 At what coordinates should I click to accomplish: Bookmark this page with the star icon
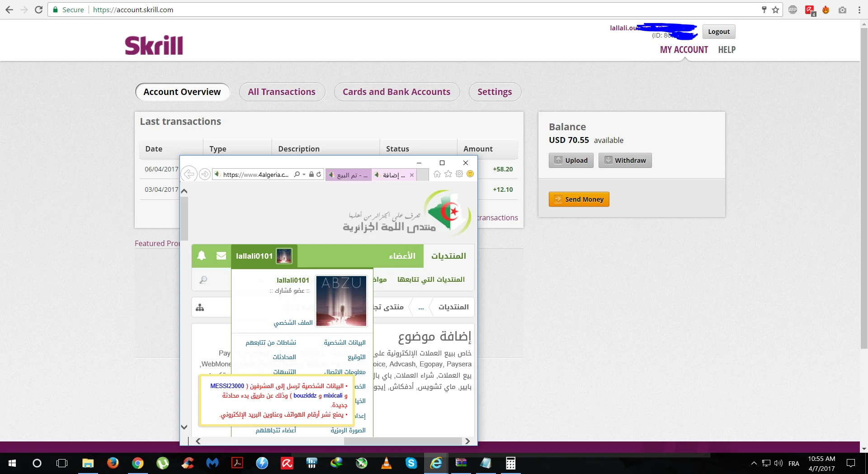pyautogui.click(x=776, y=10)
